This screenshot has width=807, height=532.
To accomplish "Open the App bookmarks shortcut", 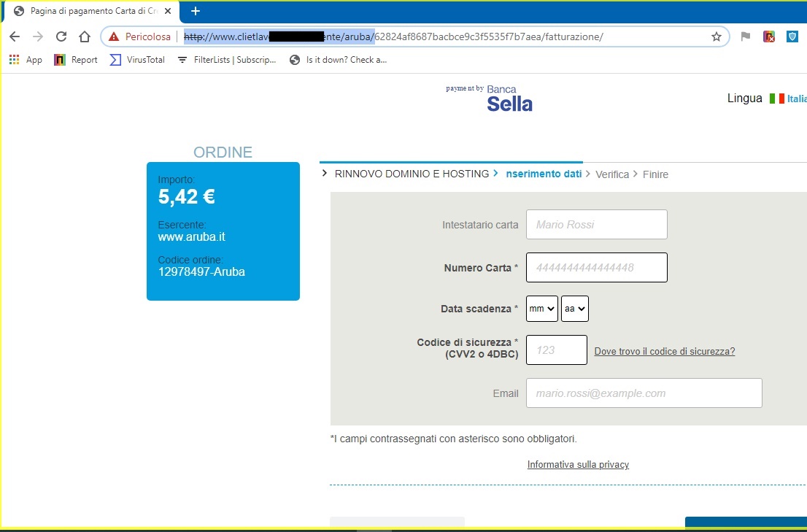I will (26, 60).
